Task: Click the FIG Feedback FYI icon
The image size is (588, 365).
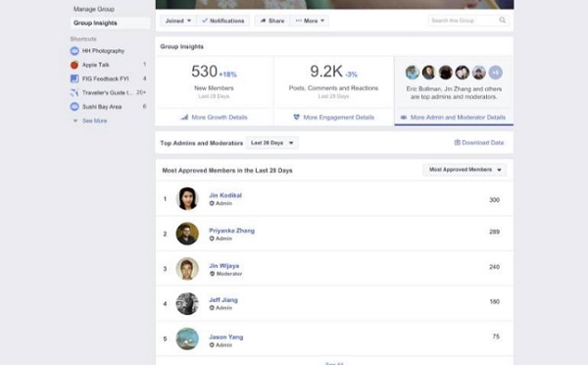Action: 74,78
